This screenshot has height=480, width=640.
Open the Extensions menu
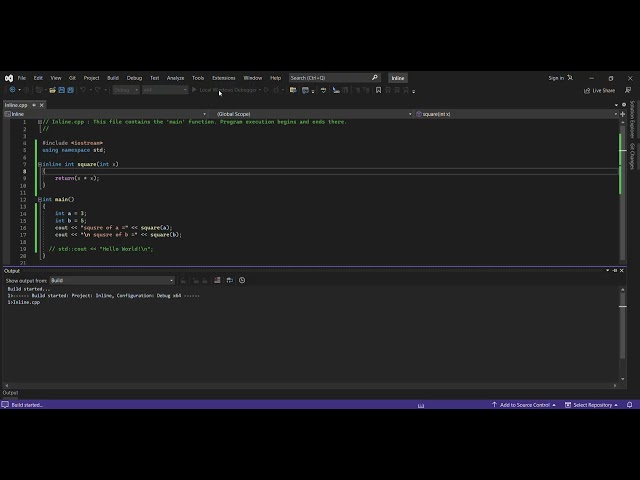224,78
